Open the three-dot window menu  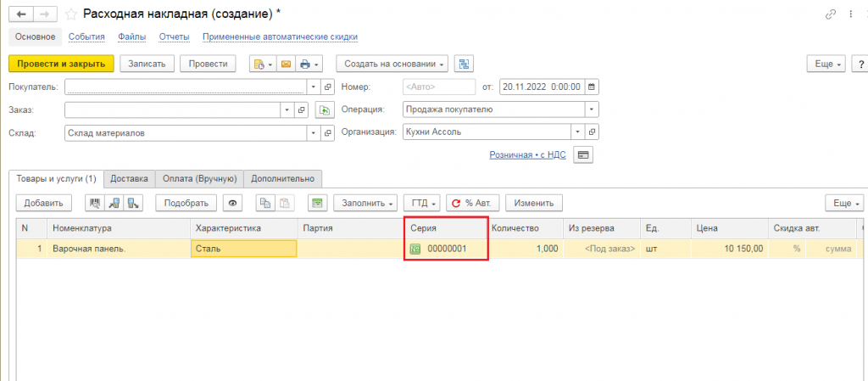pyautogui.click(x=850, y=14)
